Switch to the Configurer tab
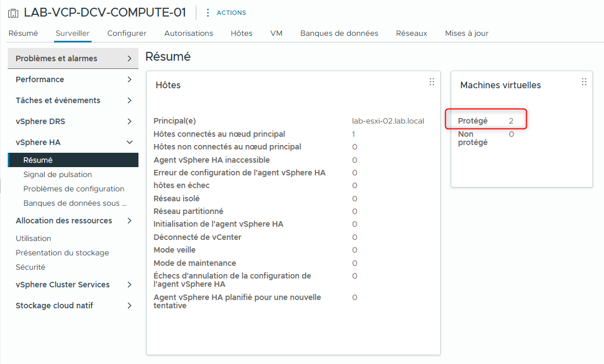 tap(126, 33)
